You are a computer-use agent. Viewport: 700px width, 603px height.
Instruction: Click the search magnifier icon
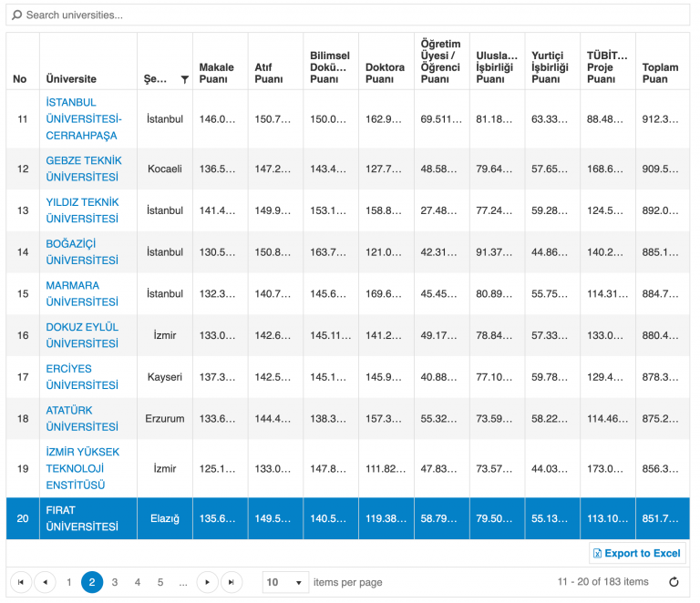click(16, 15)
